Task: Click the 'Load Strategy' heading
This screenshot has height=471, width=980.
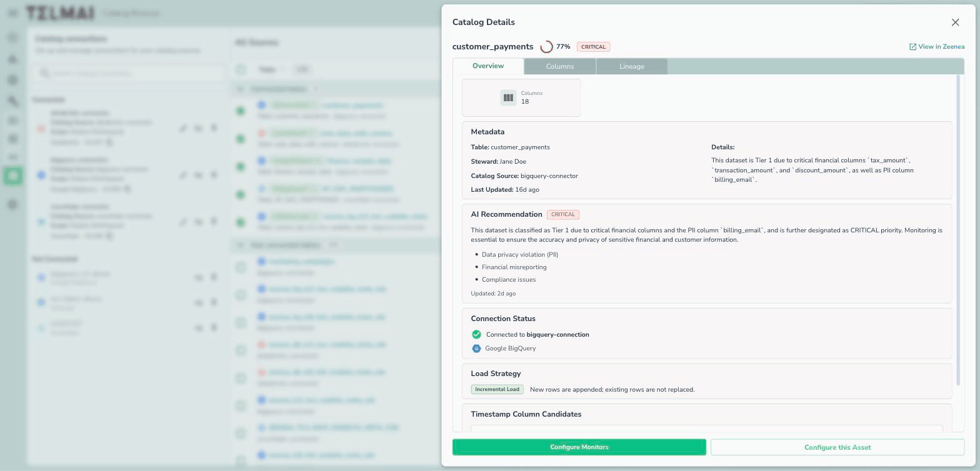Action: [496, 374]
